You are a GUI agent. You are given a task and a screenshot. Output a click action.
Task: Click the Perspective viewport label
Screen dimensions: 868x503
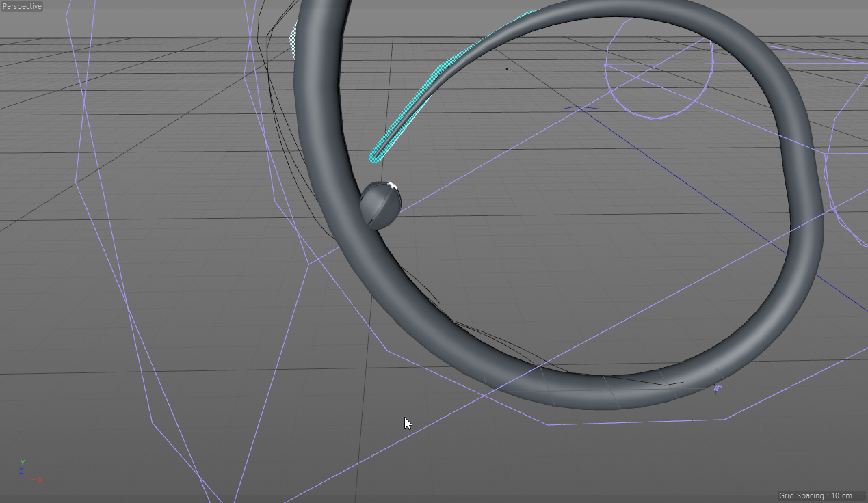pyautogui.click(x=22, y=6)
